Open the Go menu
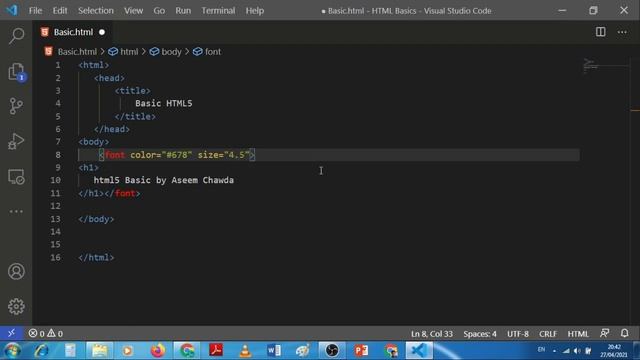This screenshot has width=640, height=360. [159, 11]
